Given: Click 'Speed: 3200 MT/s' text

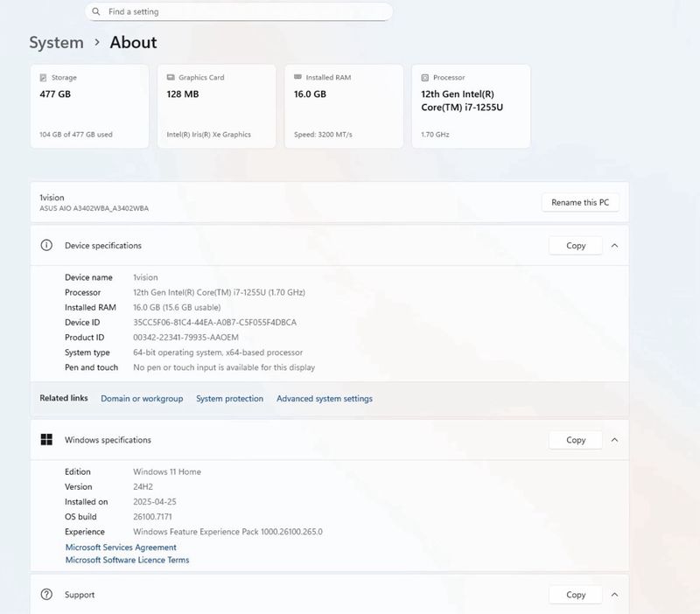Looking at the screenshot, I should click(323, 135).
